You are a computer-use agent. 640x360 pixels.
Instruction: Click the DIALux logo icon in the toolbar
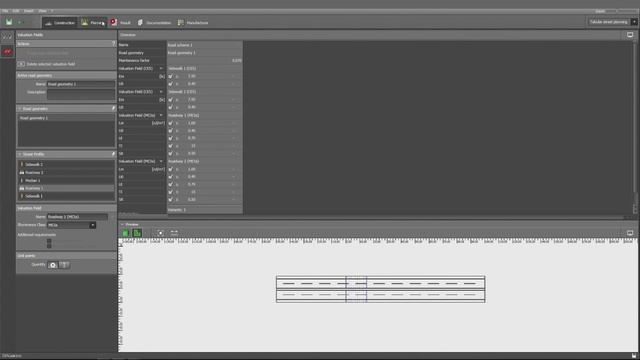9,22
